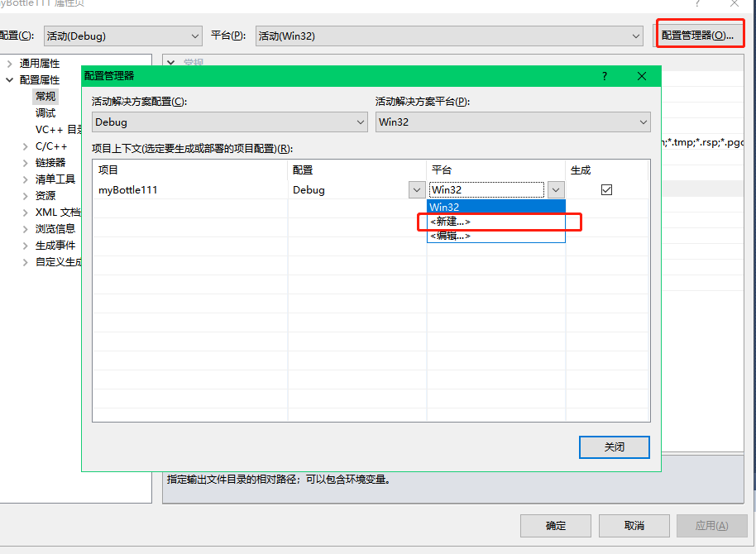The width and height of the screenshot is (756, 554).
Task: Expand the 资源 tree node
Action: click(26, 196)
